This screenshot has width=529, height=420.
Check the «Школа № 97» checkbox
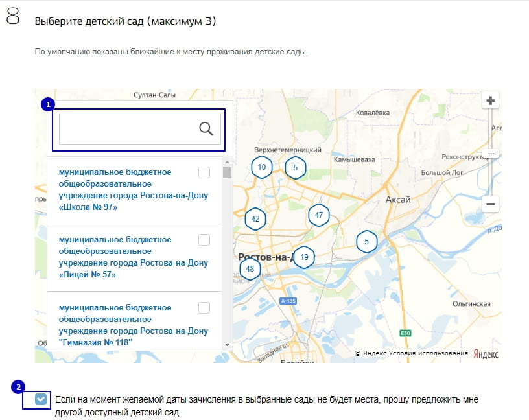(x=204, y=172)
